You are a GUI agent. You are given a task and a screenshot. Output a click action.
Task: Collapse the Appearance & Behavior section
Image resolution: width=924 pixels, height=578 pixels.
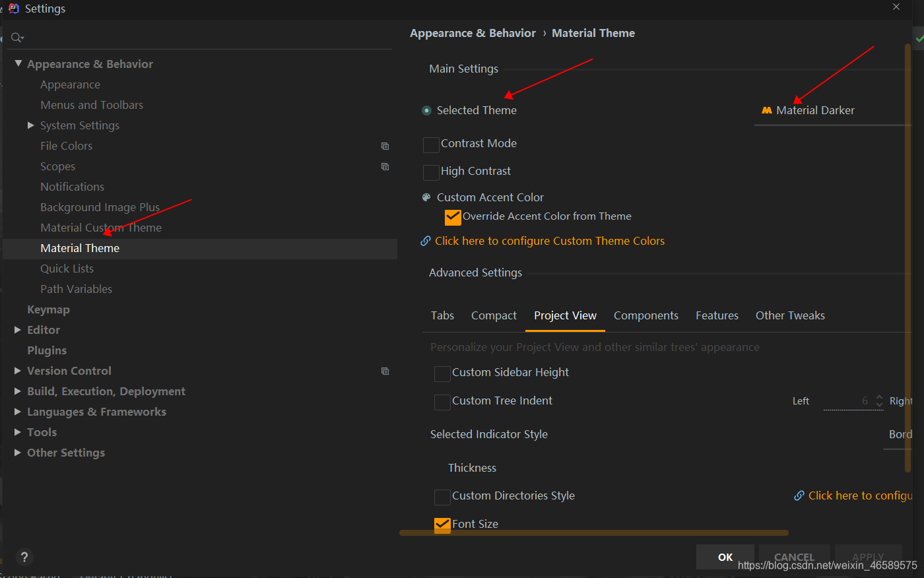tap(18, 63)
